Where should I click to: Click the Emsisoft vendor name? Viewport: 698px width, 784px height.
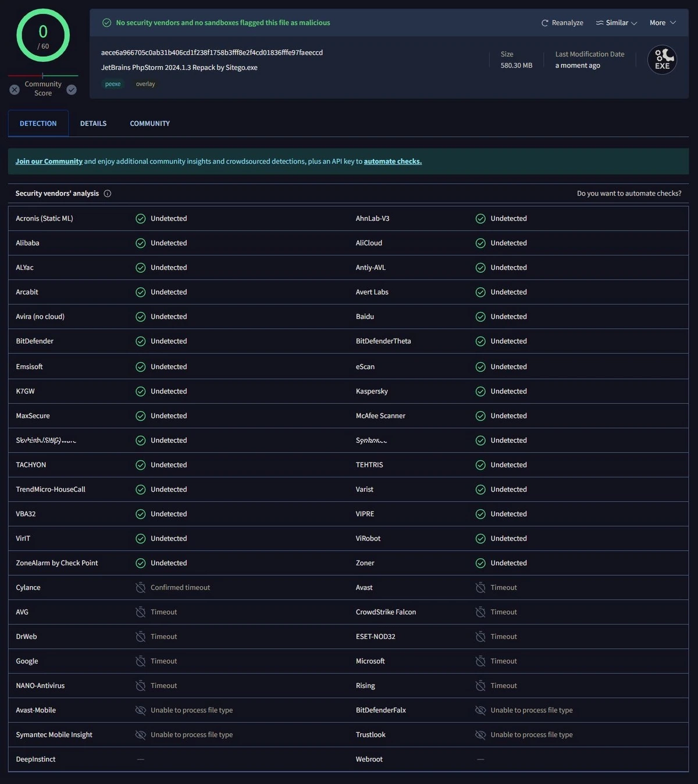pos(29,367)
